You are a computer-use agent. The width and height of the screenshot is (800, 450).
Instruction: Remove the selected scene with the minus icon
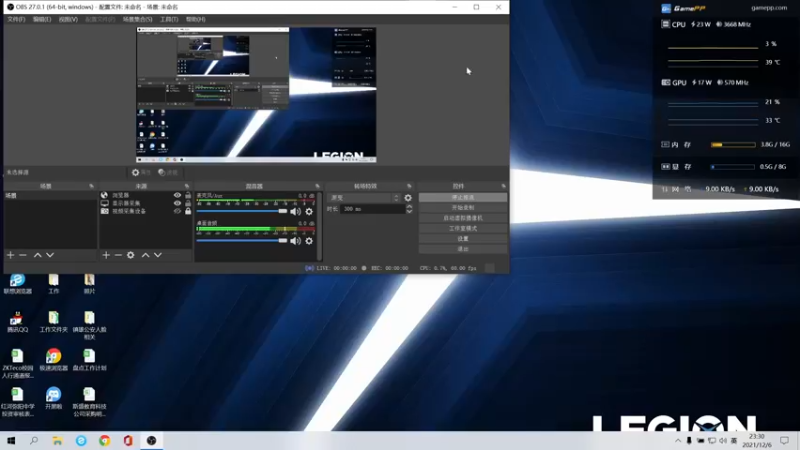[x=23, y=255]
